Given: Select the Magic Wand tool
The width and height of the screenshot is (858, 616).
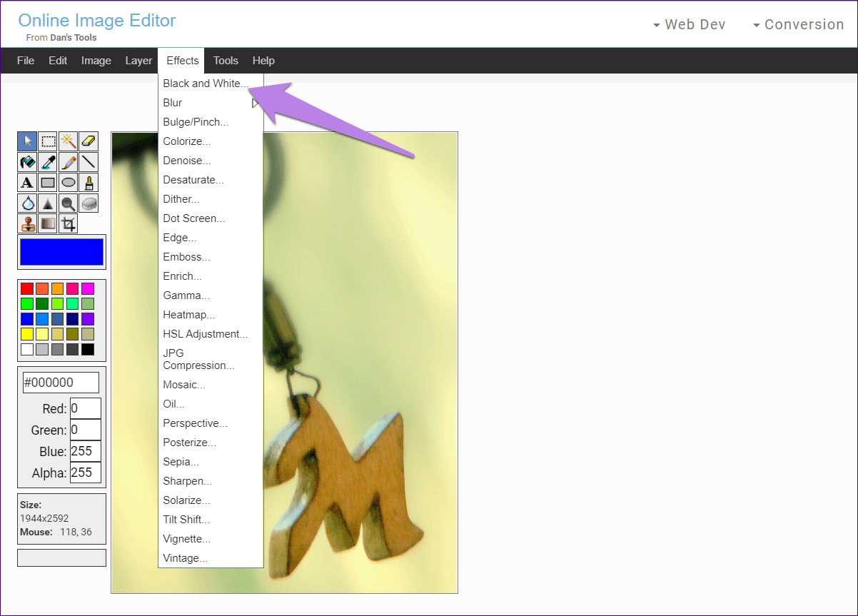Looking at the screenshot, I should click(68, 141).
